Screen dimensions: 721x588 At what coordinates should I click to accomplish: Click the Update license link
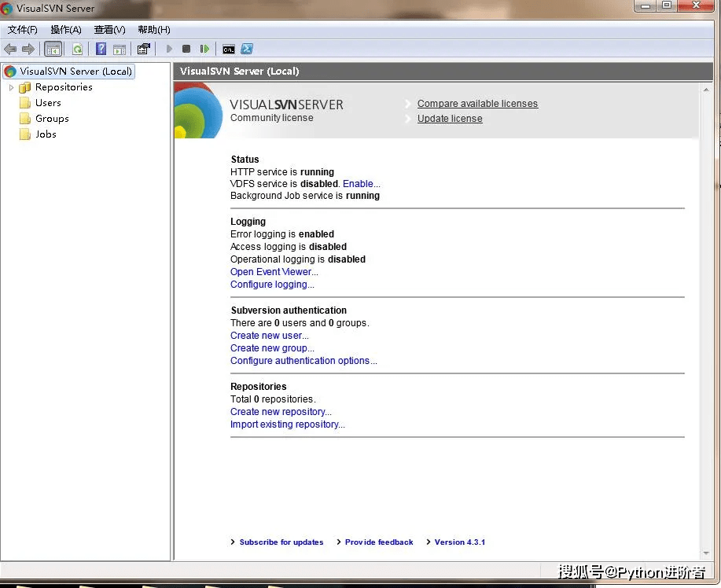click(450, 119)
